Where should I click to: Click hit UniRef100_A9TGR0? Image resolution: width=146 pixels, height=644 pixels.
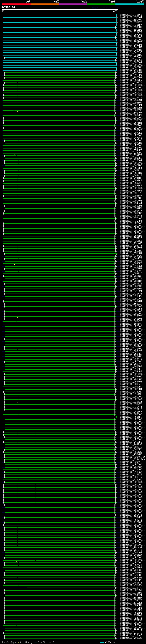[131, 75]
